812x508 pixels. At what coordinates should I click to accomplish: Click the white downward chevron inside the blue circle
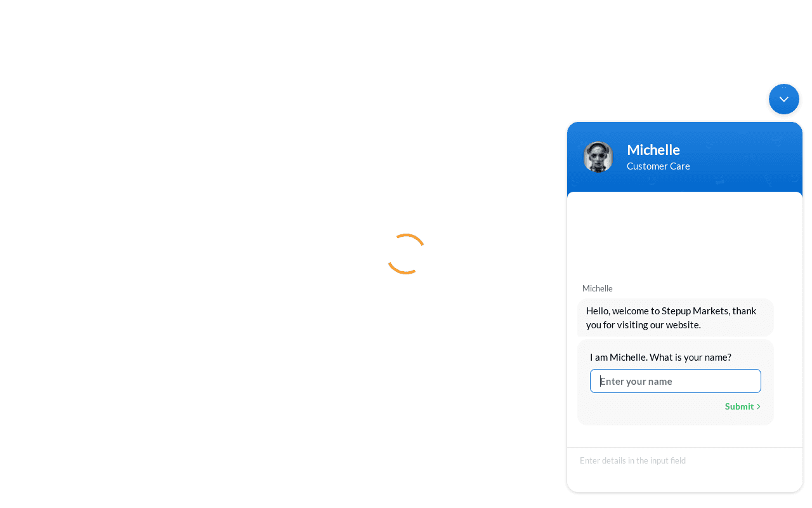(x=784, y=100)
